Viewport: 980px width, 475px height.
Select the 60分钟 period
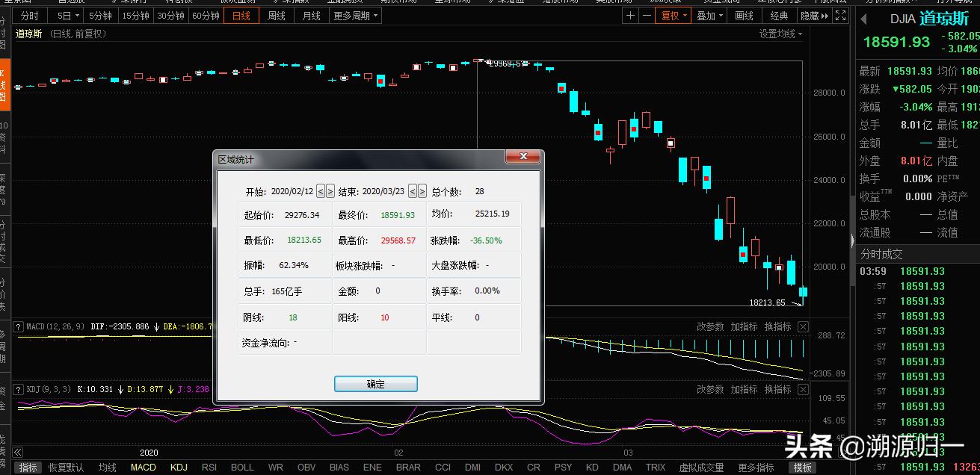206,16
